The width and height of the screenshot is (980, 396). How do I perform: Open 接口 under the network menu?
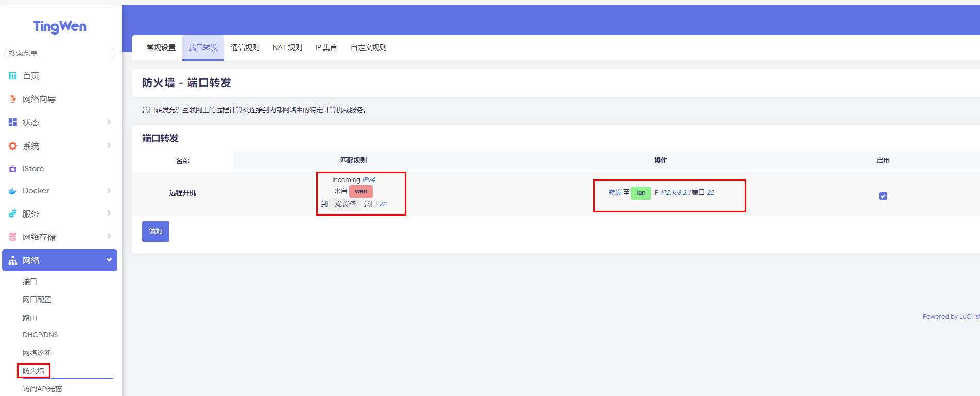(30, 282)
